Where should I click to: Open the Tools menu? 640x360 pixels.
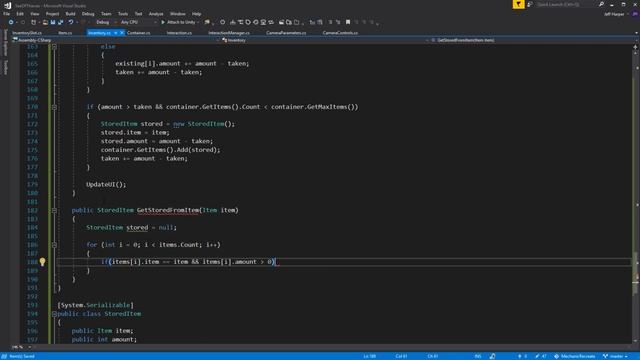pos(123,14)
